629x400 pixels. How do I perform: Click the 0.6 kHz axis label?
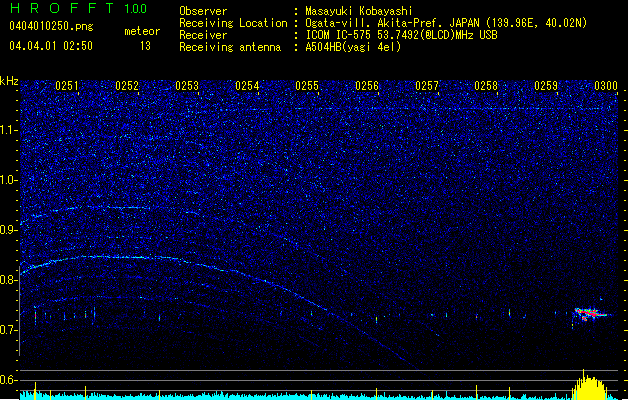point(9,380)
